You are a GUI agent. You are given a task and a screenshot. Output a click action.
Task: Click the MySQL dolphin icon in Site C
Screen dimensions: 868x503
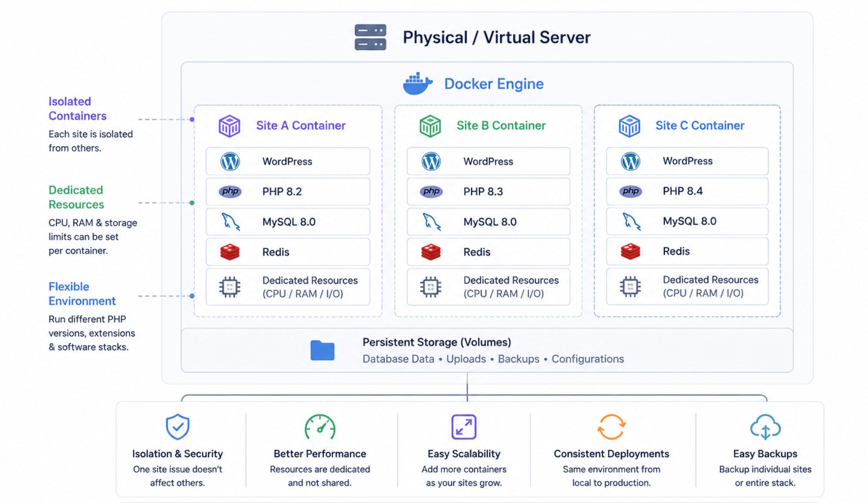[631, 221]
